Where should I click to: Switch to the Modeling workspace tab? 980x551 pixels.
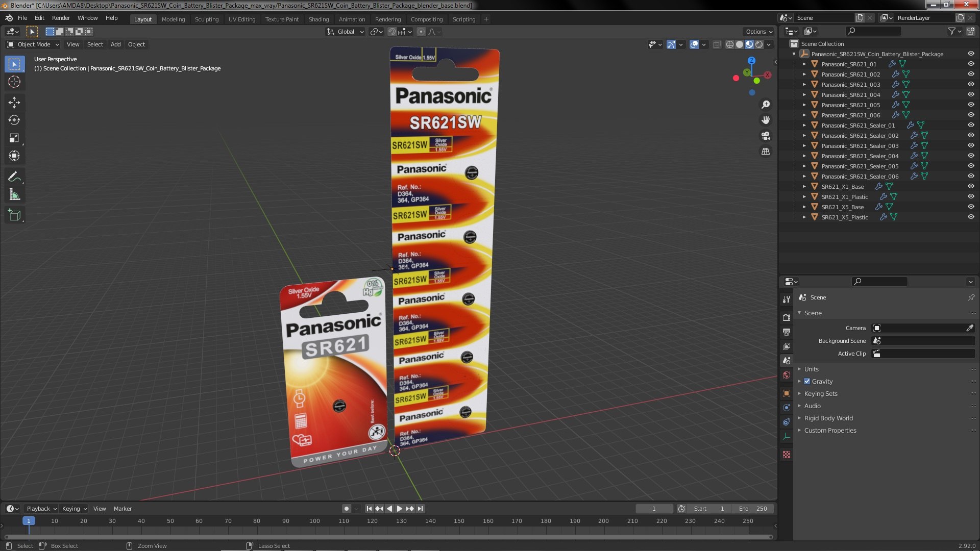point(173,19)
